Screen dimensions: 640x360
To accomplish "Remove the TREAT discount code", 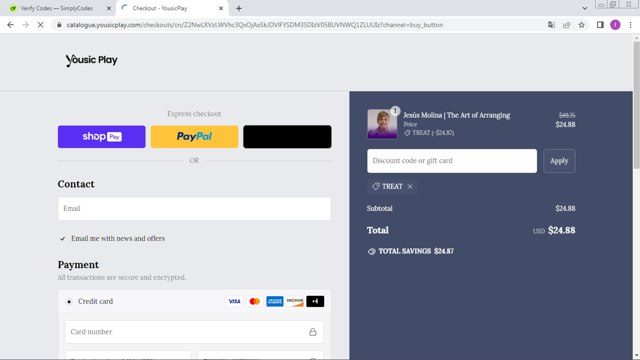I will click(x=410, y=187).
